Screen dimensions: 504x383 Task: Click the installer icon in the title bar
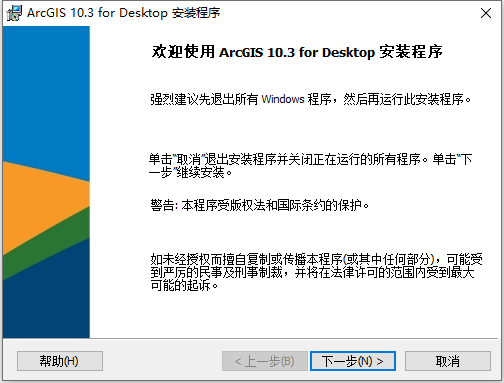(x=14, y=13)
